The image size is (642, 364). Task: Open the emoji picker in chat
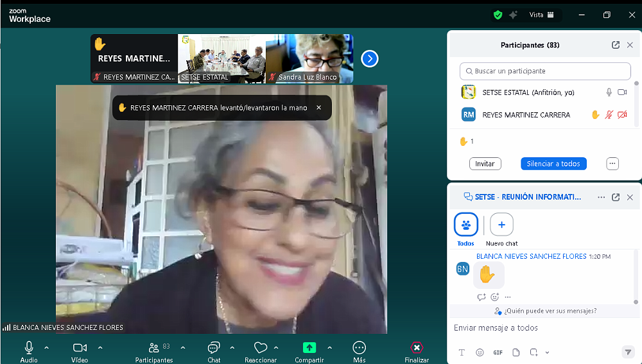coord(480,352)
